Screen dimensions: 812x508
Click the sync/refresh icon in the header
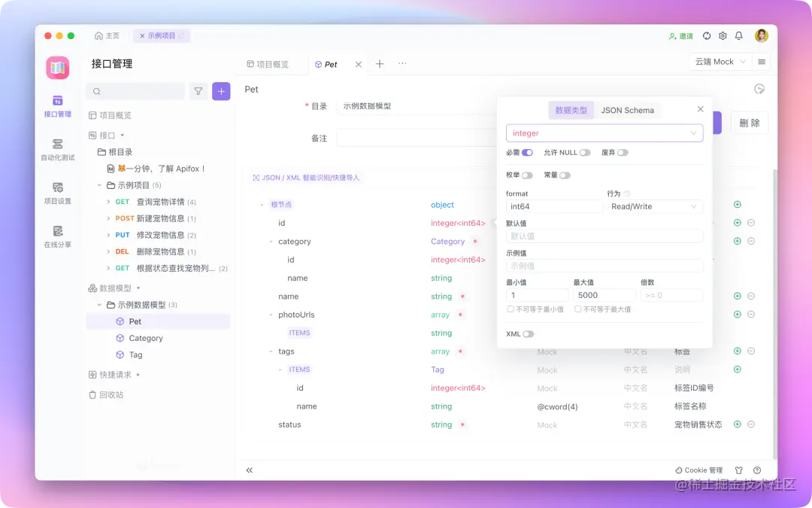point(706,35)
